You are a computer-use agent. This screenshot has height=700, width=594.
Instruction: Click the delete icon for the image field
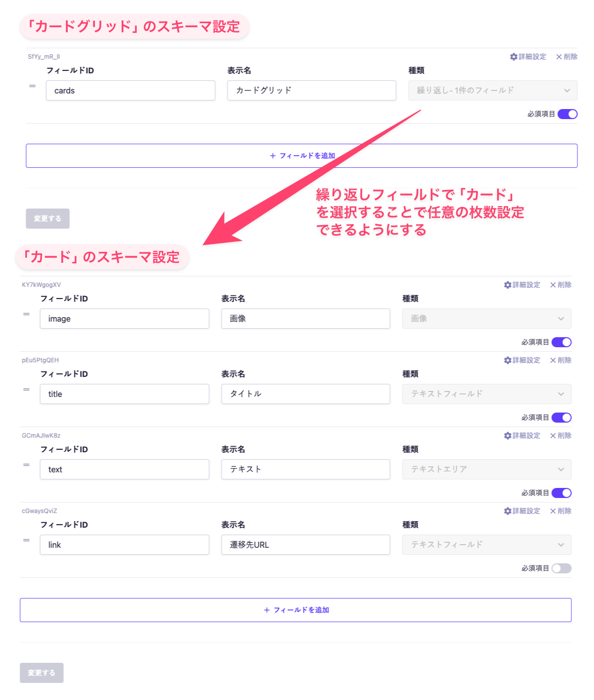[x=560, y=284]
